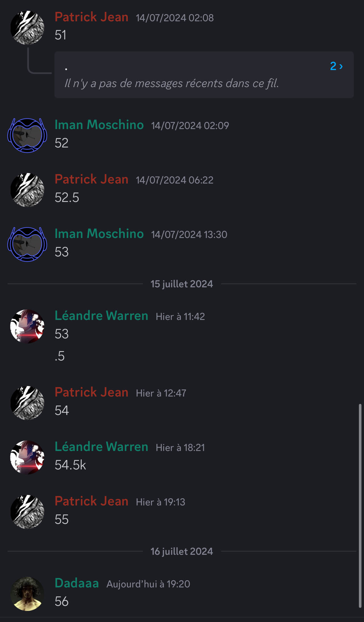
Task: Open Patrick Jean's avatar beside message 52.5
Action: pyautogui.click(x=27, y=190)
